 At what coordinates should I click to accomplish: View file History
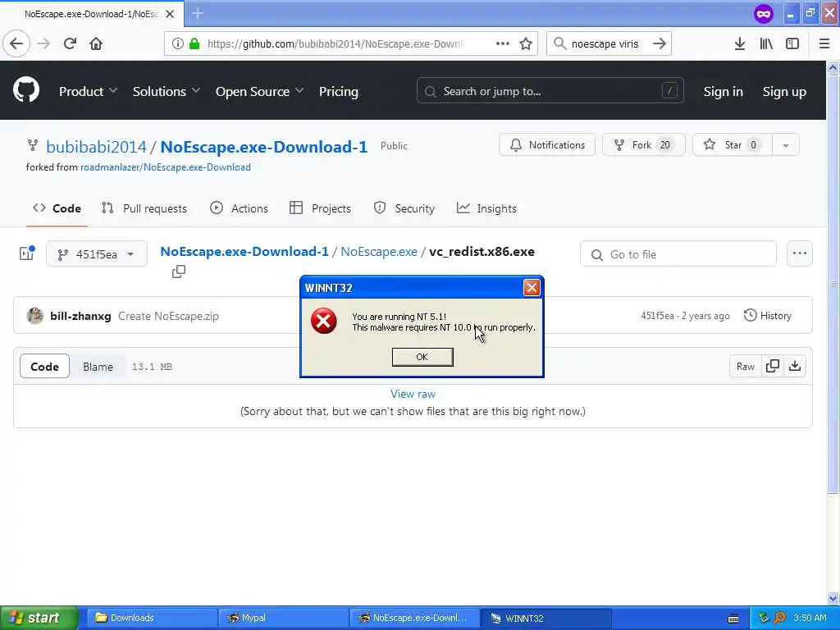(x=767, y=316)
